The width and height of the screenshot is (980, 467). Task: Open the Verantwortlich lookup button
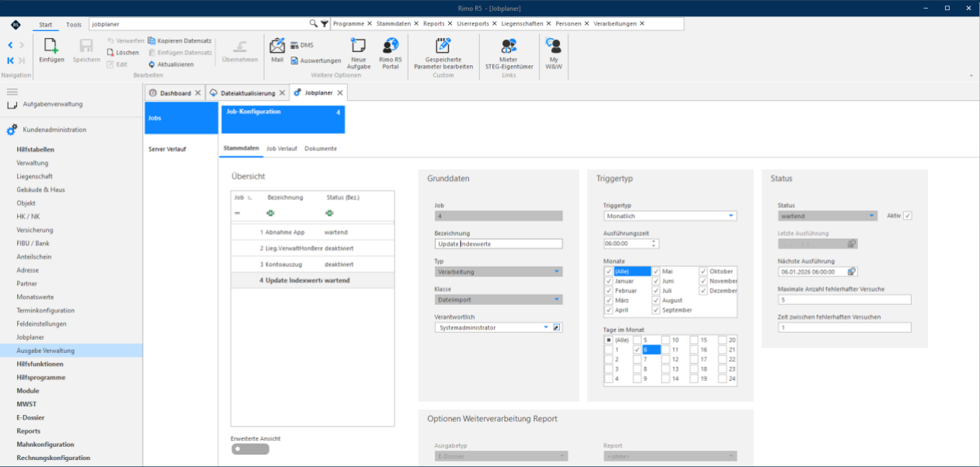[x=557, y=327]
